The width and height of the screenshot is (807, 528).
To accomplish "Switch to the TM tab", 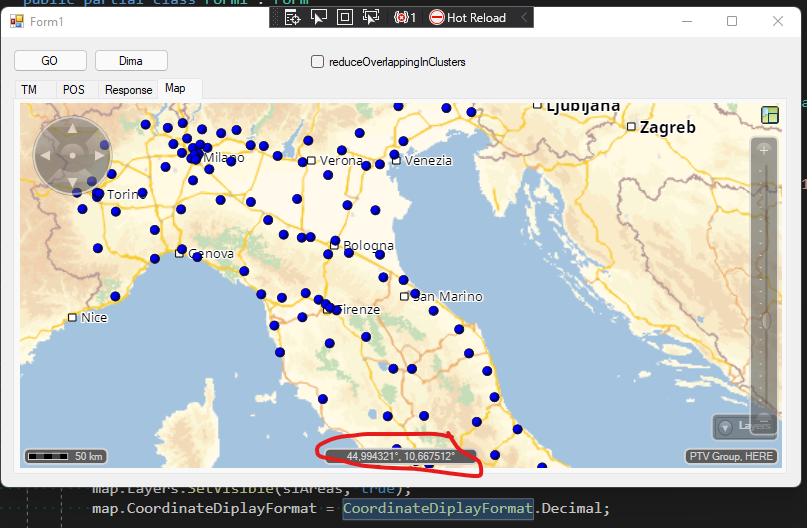I will tap(29, 89).
